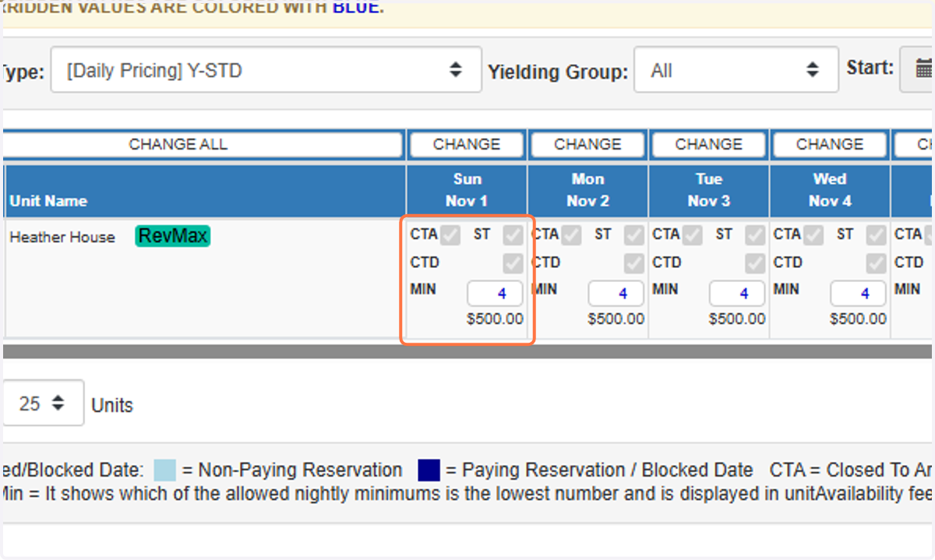Toggle ST checkbox for Sun Nov 1

coord(513,234)
